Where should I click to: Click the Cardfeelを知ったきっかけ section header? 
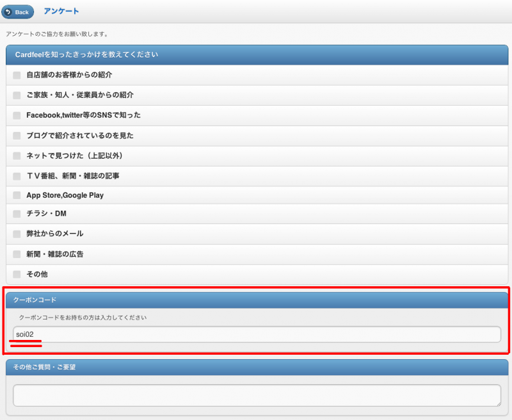257,55
